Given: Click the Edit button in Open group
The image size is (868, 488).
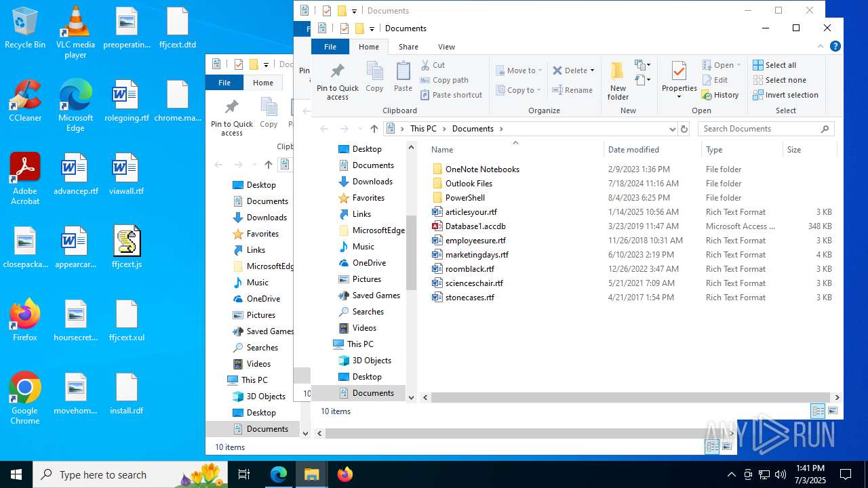Looking at the screenshot, I should coord(715,80).
